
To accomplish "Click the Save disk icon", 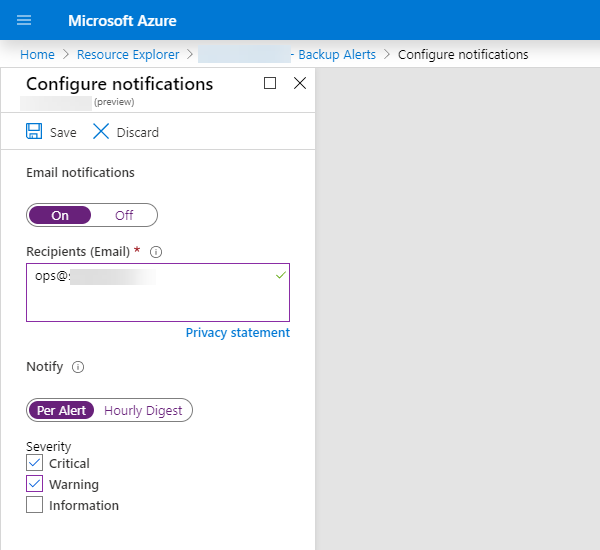I will [x=34, y=131].
